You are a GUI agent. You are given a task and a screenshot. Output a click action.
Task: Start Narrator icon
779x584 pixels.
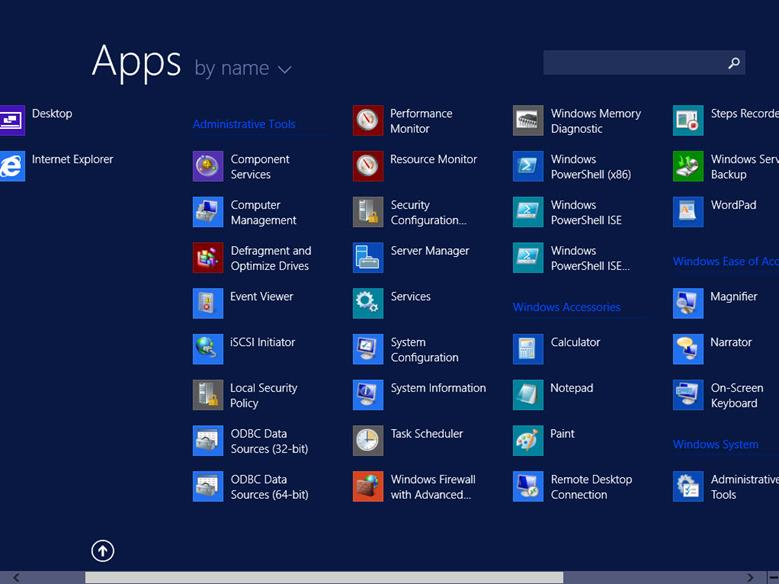click(x=688, y=349)
